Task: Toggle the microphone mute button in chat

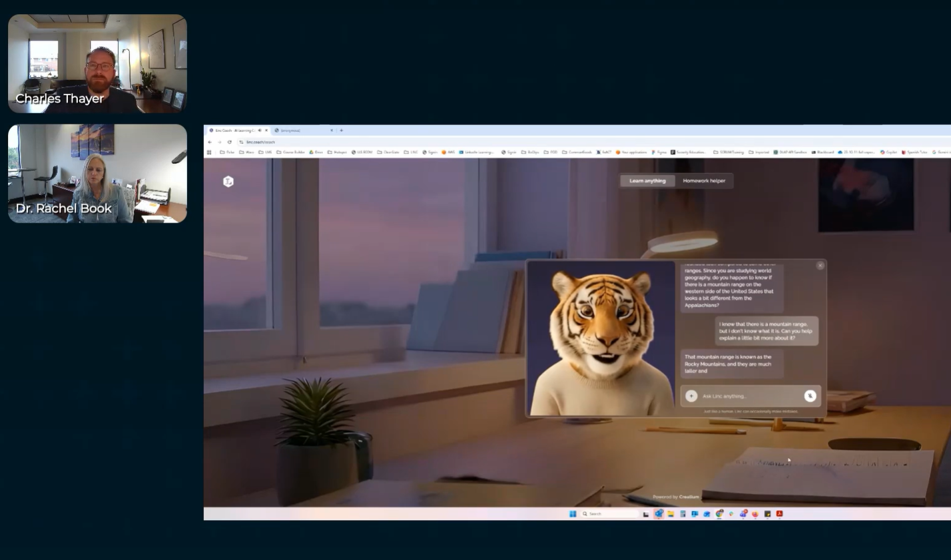Action: [810, 396]
